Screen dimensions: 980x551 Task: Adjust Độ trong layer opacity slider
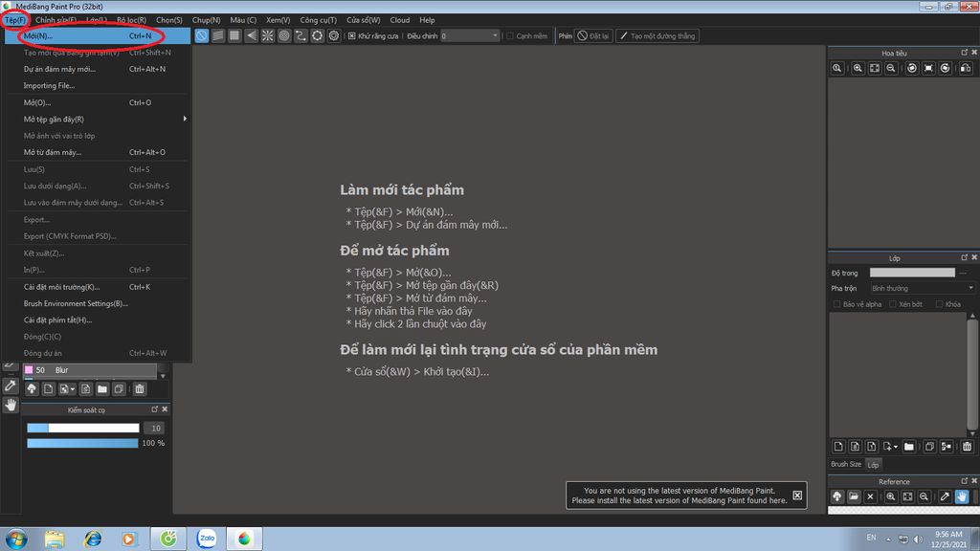[x=912, y=273]
